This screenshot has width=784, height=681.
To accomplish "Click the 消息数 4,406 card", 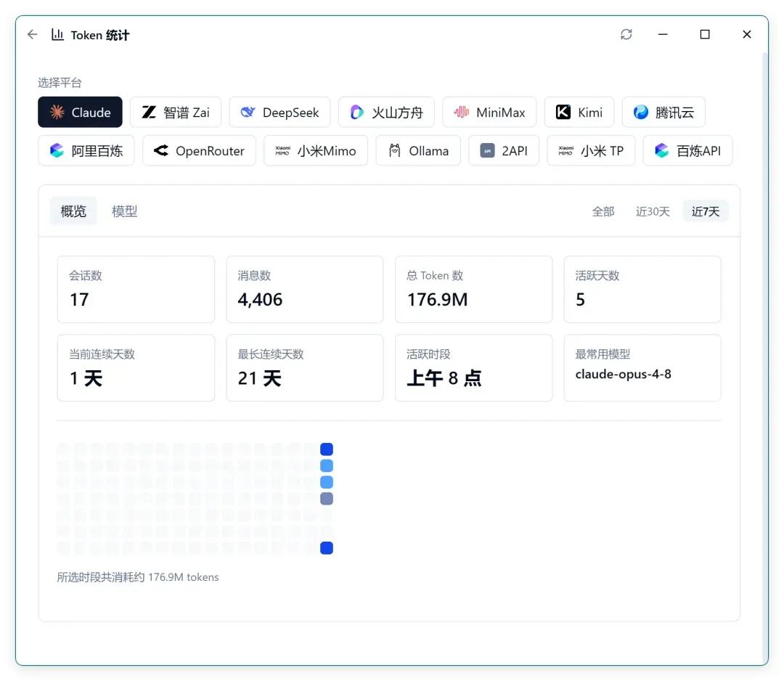I will (305, 290).
